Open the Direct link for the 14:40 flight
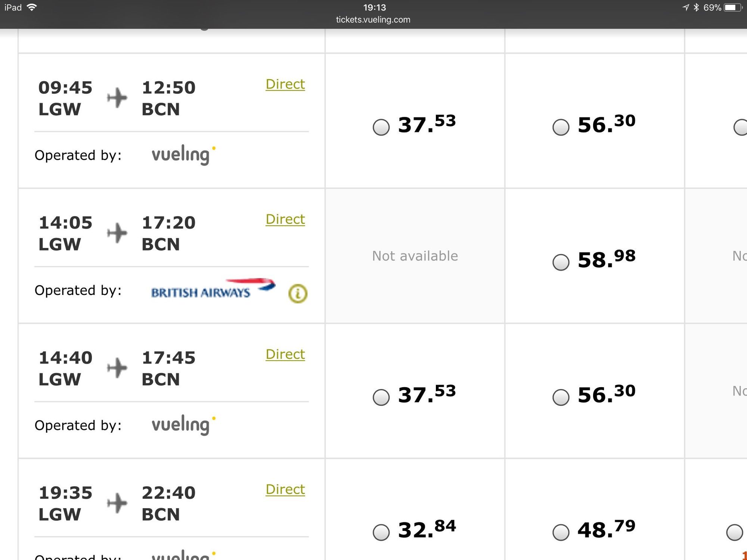Viewport: 747px width, 560px height. coord(285,354)
